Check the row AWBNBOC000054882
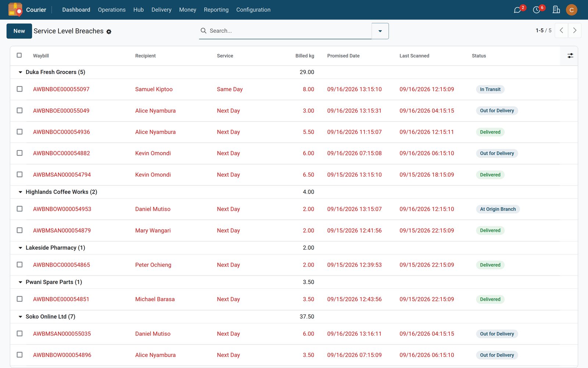The height and width of the screenshot is (368, 588). [19, 153]
